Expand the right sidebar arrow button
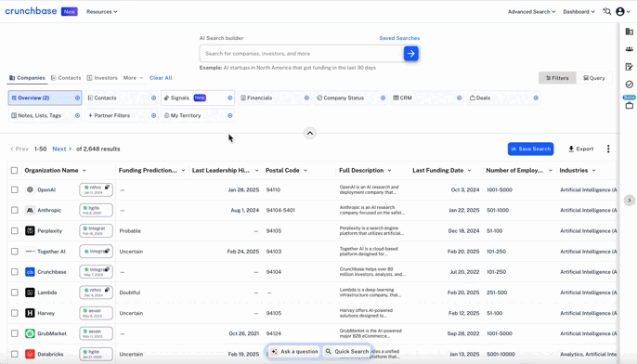This screenshot has width=637, height=364. pos(630,201)
